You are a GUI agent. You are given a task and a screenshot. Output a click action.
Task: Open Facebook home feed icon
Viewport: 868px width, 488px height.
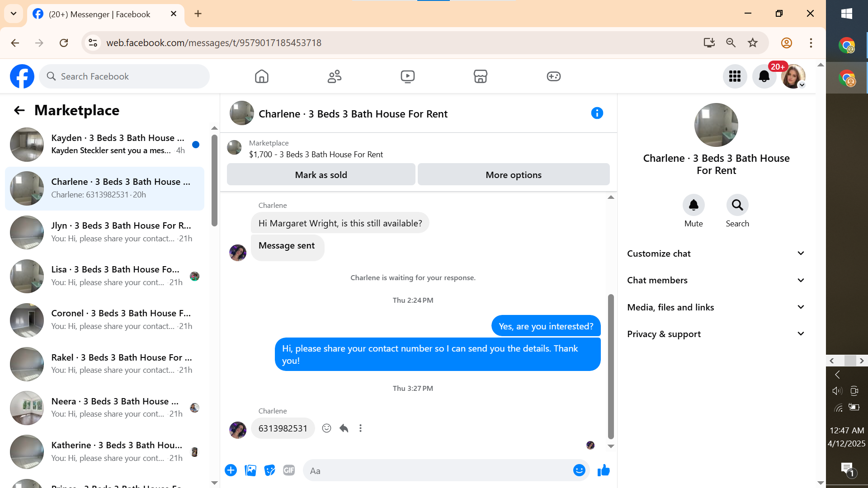click(262, 76)
